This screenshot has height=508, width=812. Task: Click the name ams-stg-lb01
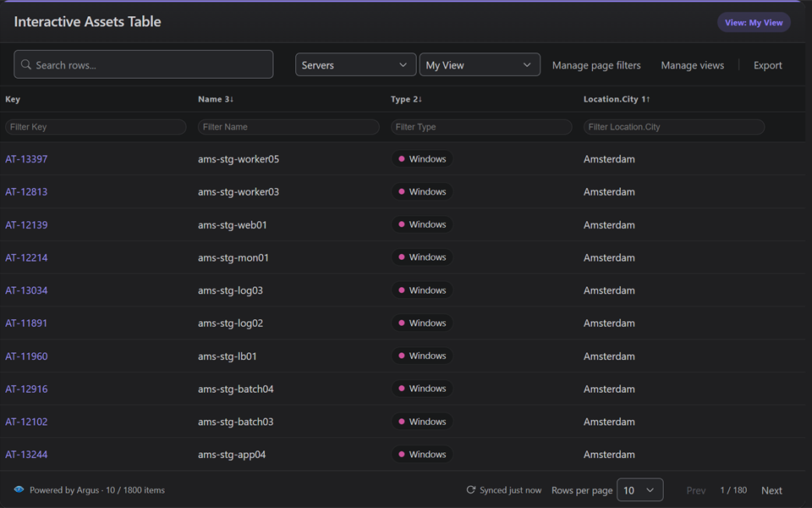pyautogui.click(x=228, y=356)
